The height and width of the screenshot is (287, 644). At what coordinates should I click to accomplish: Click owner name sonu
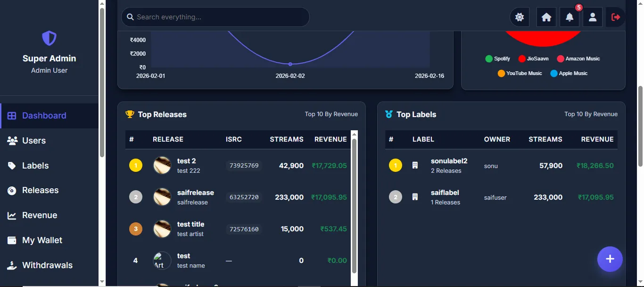pos(491,166)
